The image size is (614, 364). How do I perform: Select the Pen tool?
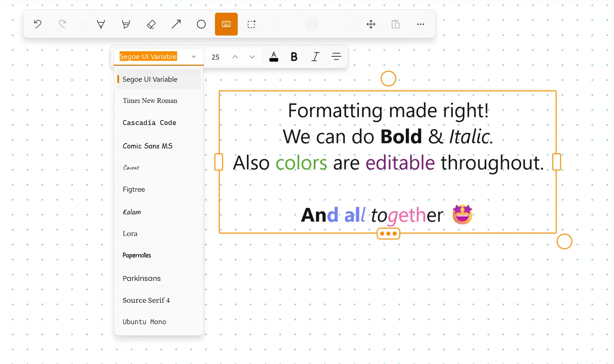[101, 24]
